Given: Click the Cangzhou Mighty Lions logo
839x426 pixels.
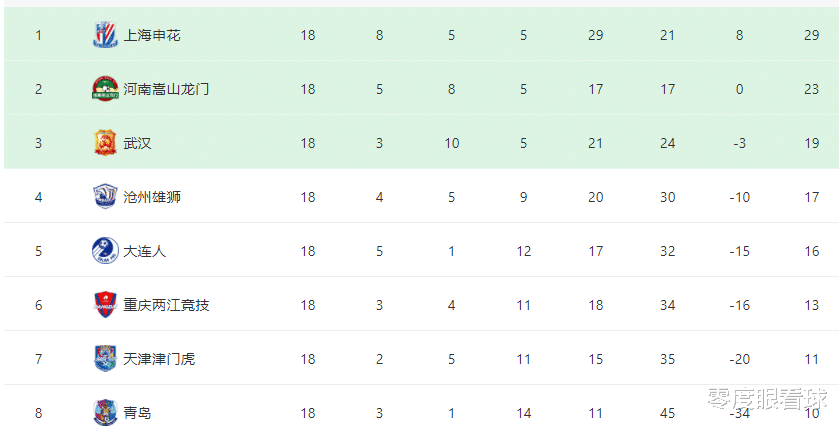Looking at the screenshot, I should click(x=105, y=197).
